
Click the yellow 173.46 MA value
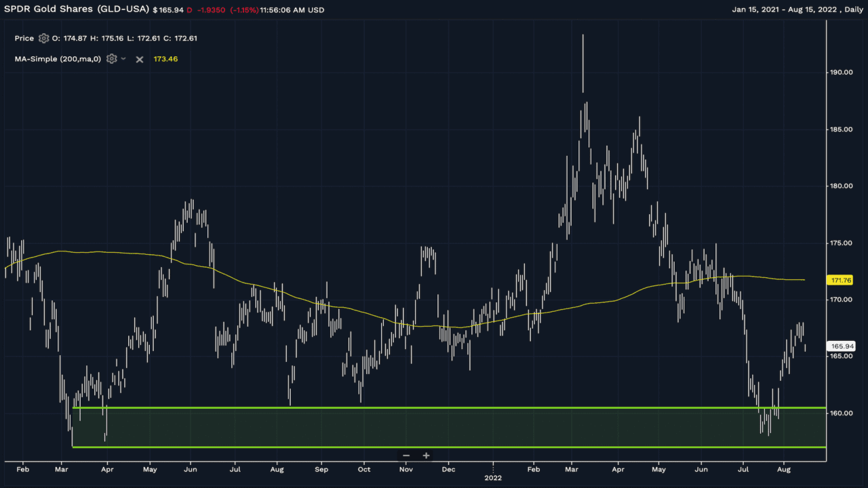pos(165,59)
